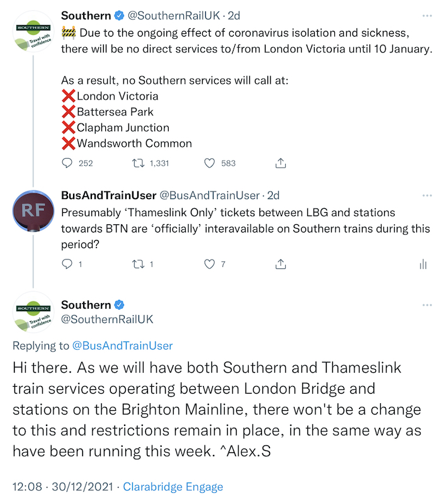
Task: Open more options on first Southern tweet
Action: (428, 15)
